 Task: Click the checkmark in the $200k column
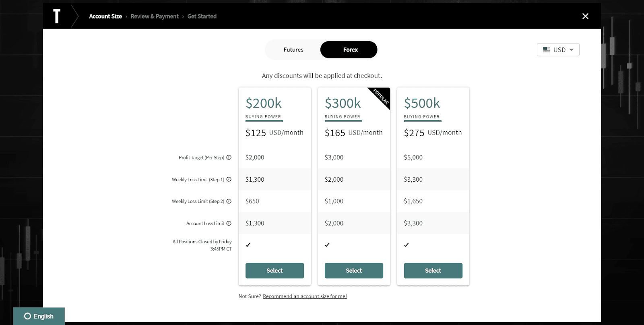(248, 245)
